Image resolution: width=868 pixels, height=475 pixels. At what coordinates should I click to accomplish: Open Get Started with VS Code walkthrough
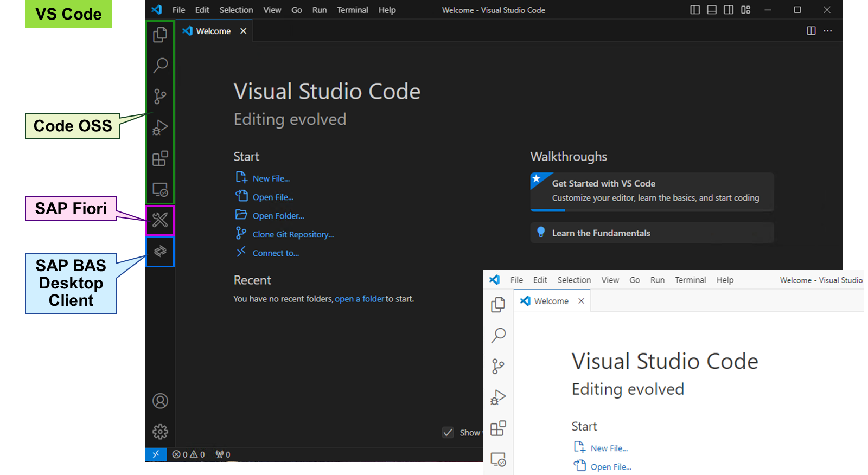coord(652,191)
